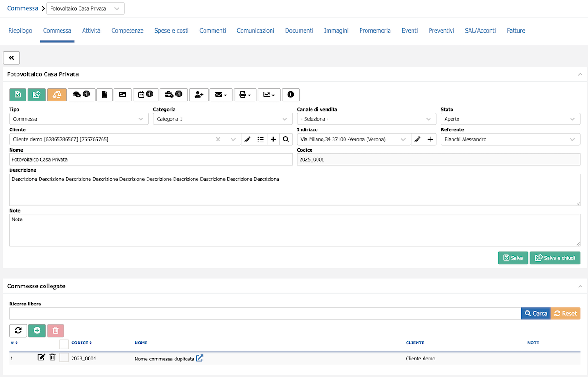The image size is (588, 377).
Task: Open the SAL/Acconti tab
Action: click(481, 31)
